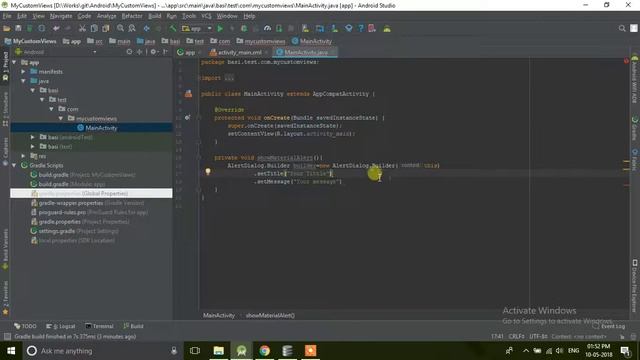The height and width of the screenshot is (360, 640).
Task: Click the Paste icon in toolbar
Action: coord(106,29)
